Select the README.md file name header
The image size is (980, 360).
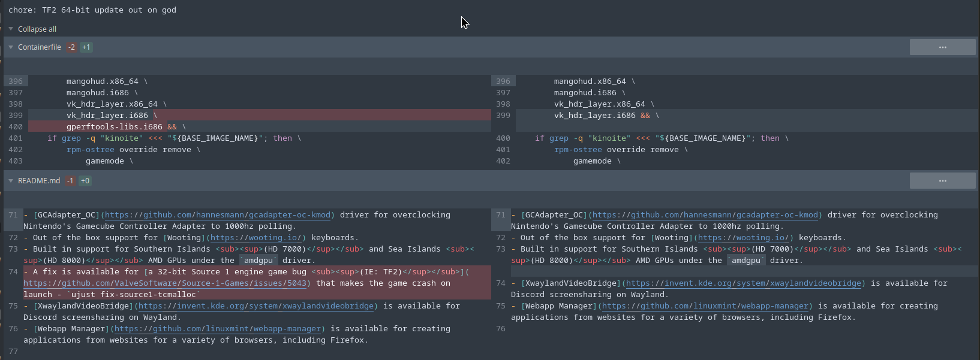[x=39, y=181]
